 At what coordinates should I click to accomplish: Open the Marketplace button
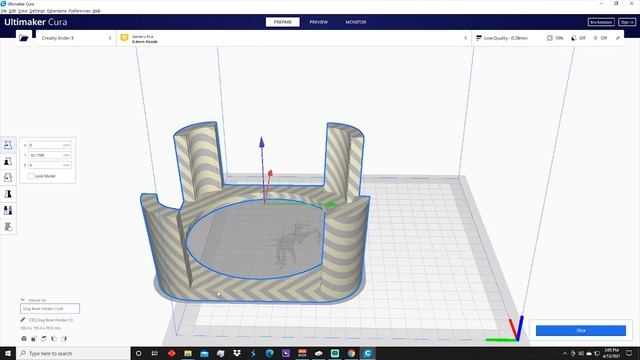click(601, 22)
